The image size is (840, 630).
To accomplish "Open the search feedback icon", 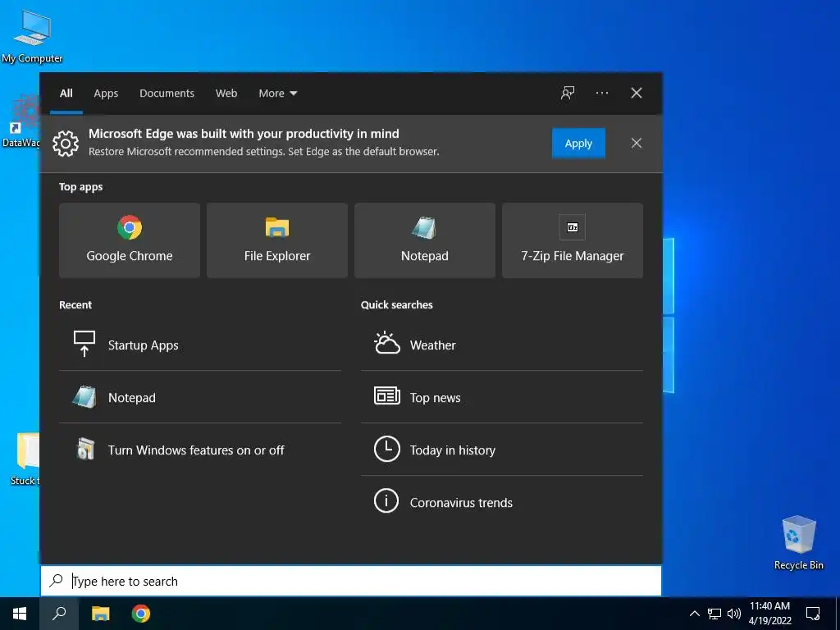I will click(568, 93).
